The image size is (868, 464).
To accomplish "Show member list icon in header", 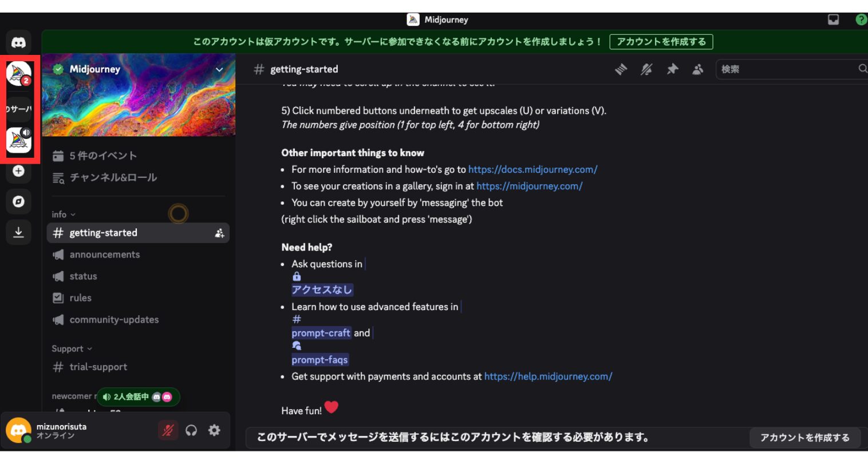I will 697,69.
